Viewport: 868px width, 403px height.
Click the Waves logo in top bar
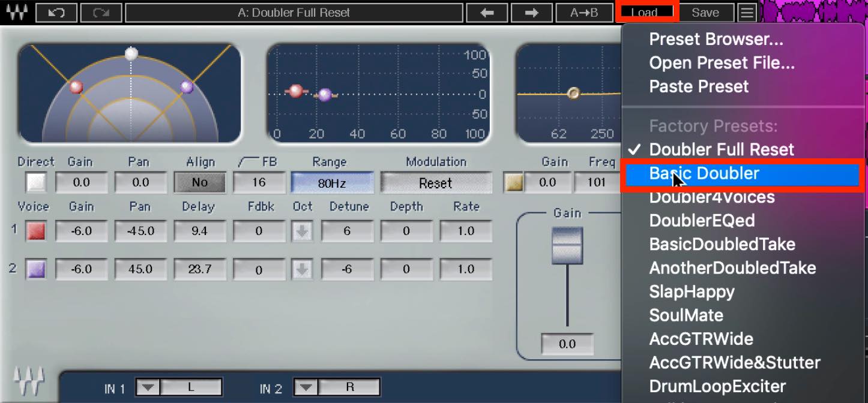tap(17, 13)
